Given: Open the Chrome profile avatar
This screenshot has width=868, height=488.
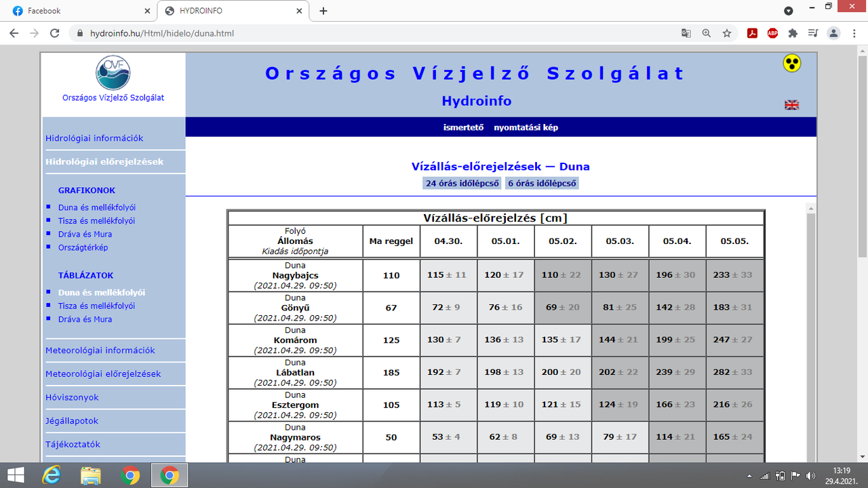Looking at the screenshot, I should click(834, 33).
